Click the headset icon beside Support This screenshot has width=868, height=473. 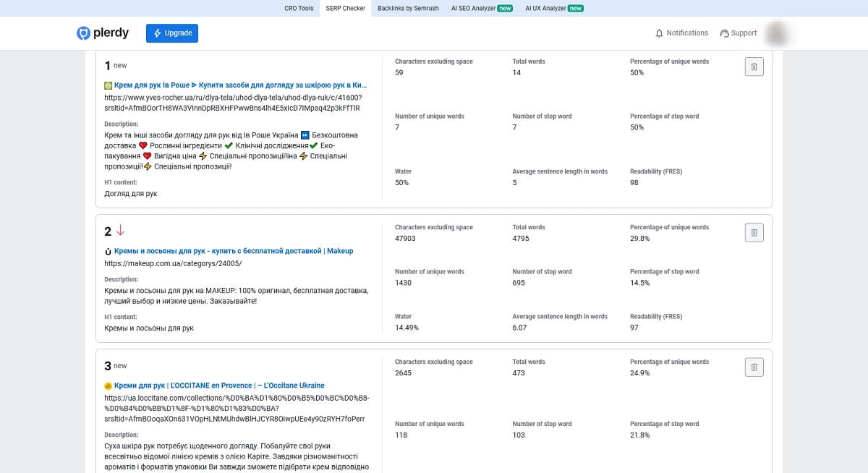pyautogui.click(x=724, y=33)
